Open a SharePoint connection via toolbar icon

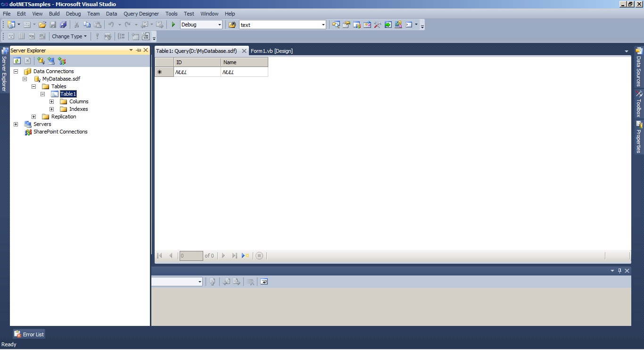coord(62,60)
